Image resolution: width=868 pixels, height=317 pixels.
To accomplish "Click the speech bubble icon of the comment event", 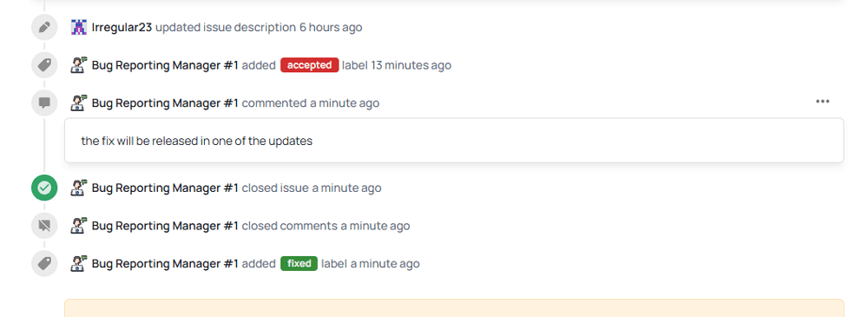I will click(x=44, y=103).
